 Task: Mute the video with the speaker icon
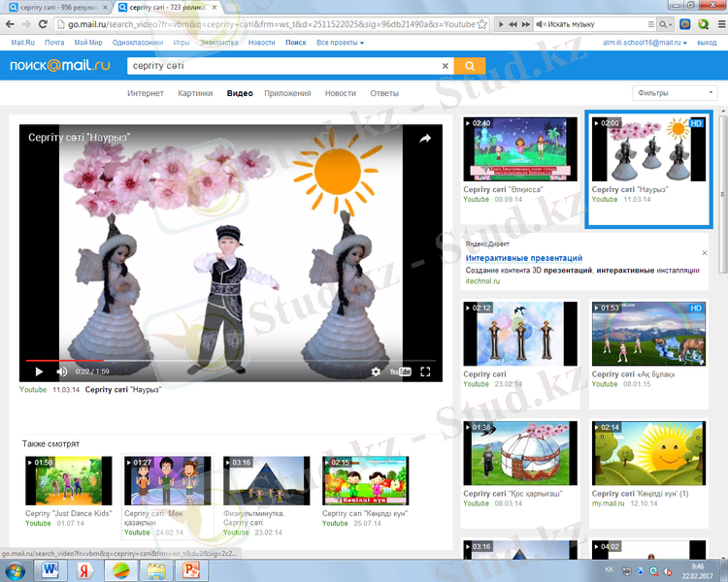tap(62, 372)
